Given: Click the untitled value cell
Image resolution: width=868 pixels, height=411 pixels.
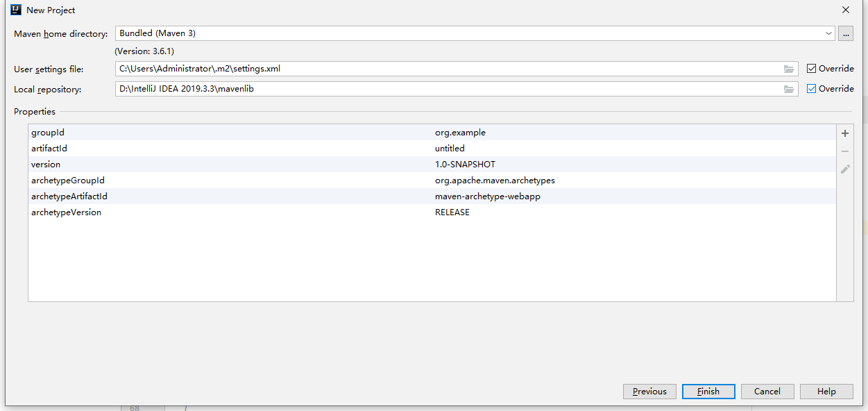Looking at the screenshot, I should pos(450,149).
